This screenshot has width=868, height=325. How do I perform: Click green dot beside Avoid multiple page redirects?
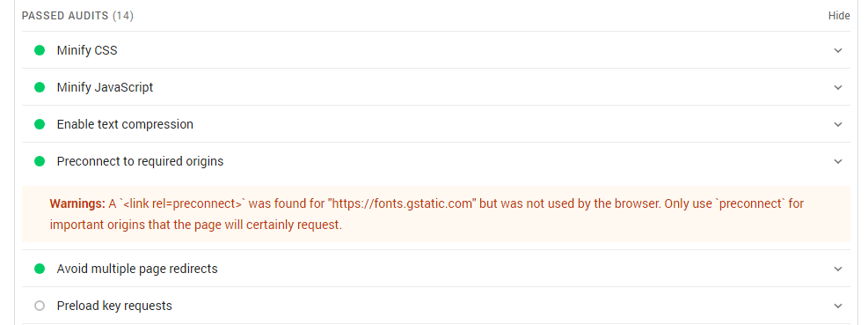[40, 269]
